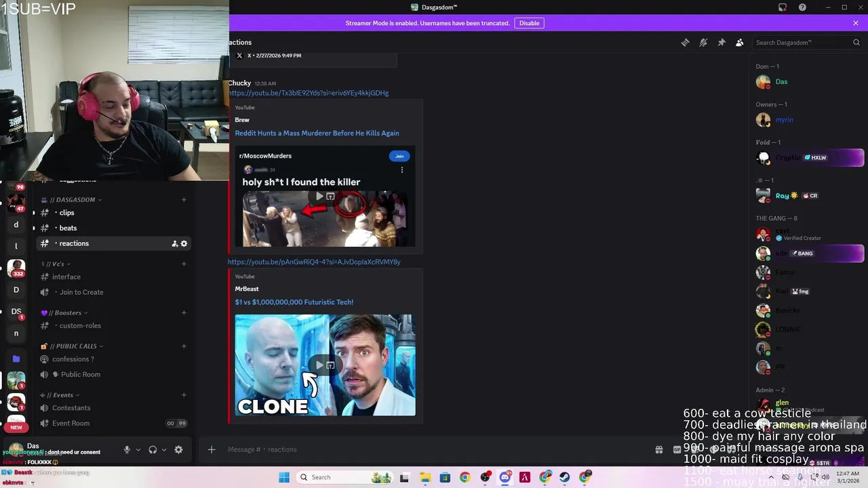This screenshot has height=488, width=868.
Task: Open input device options arrow beside microphone
Action: coord(138,449)
